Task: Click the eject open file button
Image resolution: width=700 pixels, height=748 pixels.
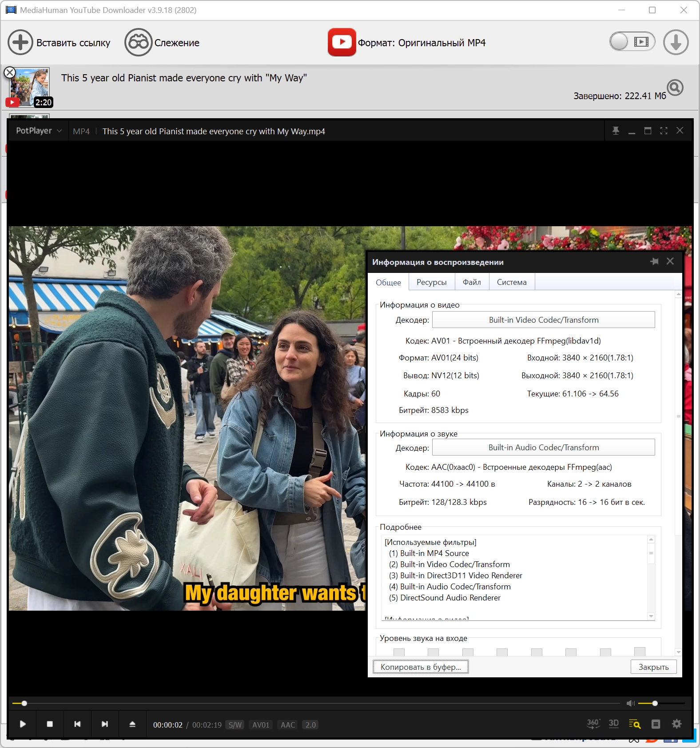Action: 132,724
